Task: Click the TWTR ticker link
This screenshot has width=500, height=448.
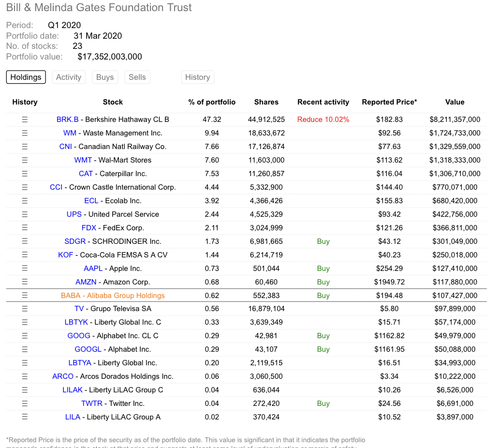Action: click(x=92, y=403)
